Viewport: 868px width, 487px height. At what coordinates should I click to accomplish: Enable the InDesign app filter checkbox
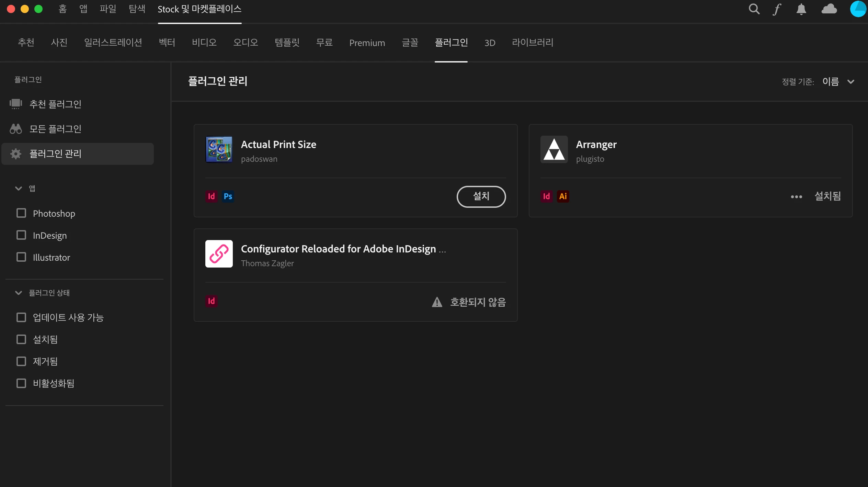[21, 235]
